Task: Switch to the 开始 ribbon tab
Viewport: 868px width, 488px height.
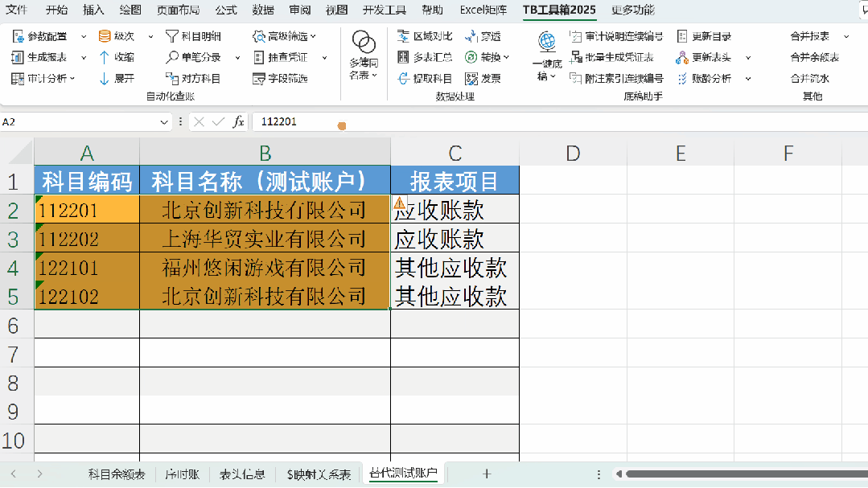Action: 55,11
